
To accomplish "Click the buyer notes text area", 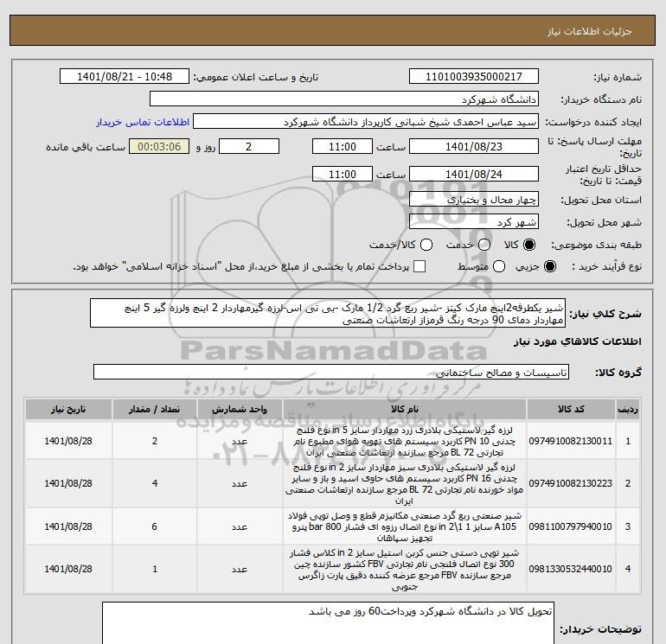I will (328, 622).
